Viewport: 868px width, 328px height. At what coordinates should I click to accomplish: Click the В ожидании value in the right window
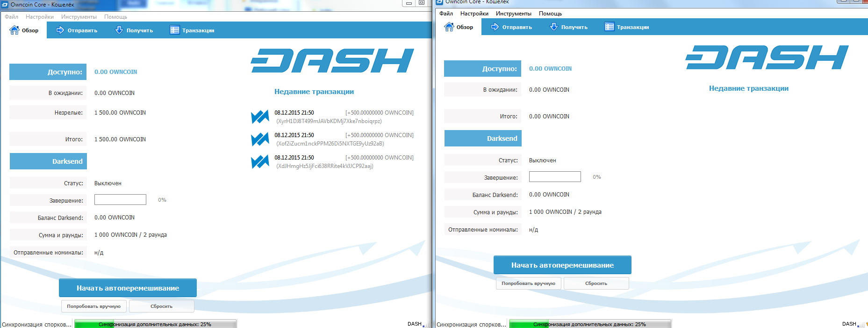coord(549,90)
